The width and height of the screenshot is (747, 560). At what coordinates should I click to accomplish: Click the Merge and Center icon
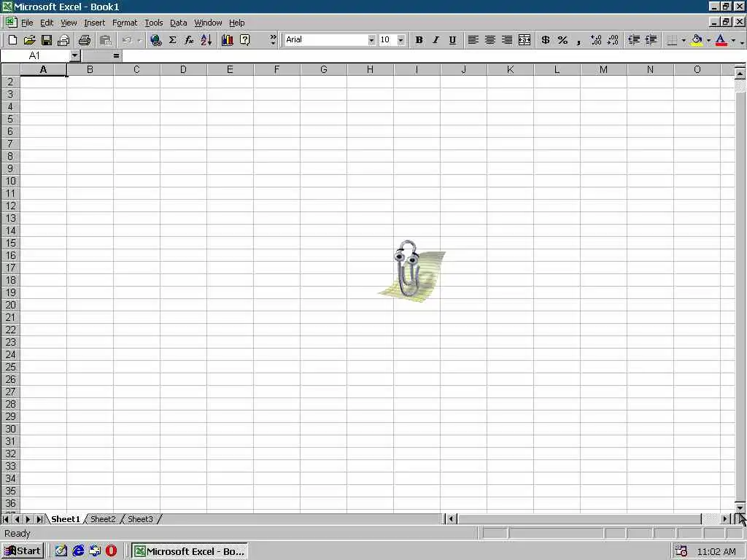[525, 40]
